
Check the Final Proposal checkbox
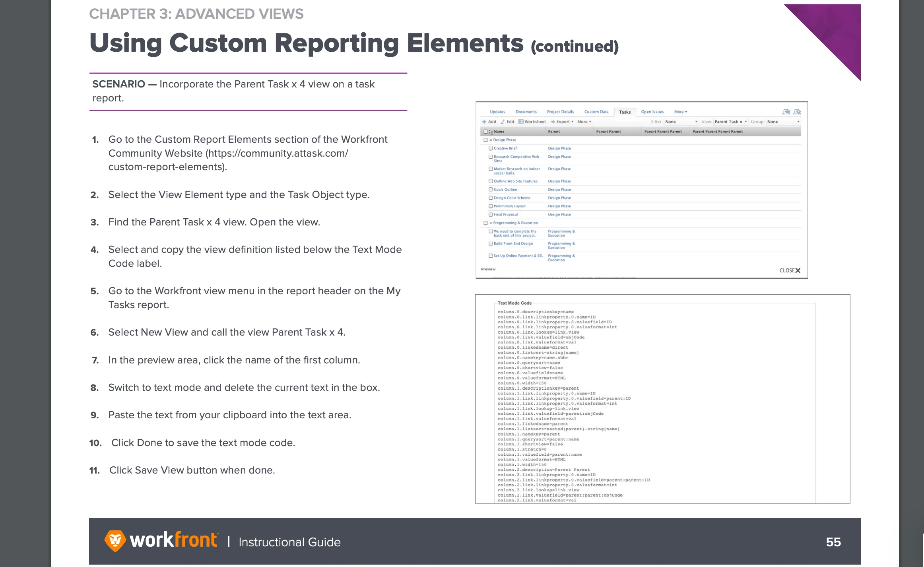point(491,215)
